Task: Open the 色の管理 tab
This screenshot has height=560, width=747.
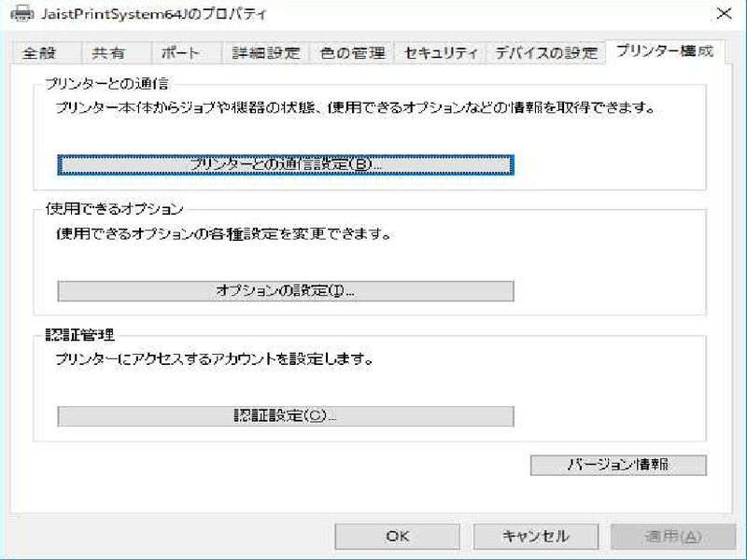Action: point(352,53)
